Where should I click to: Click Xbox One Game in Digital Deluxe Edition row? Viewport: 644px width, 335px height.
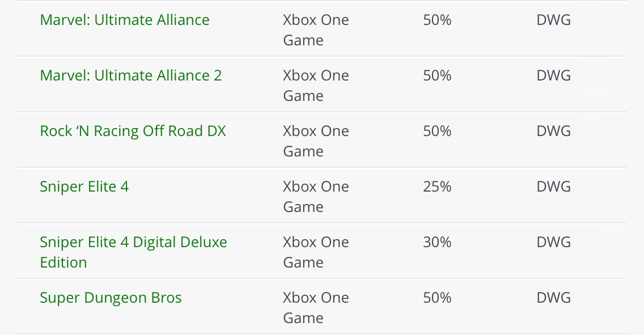click(316, 252)
